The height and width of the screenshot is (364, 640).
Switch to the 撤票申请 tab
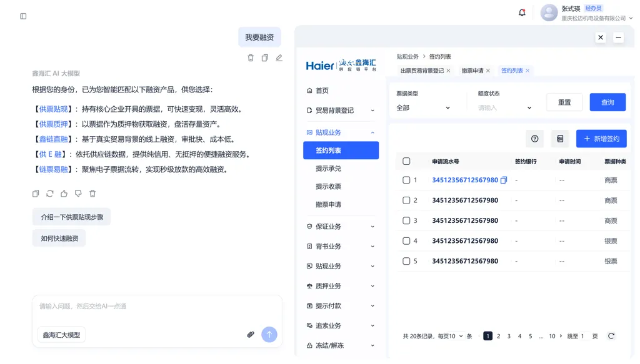pos(472,71)
